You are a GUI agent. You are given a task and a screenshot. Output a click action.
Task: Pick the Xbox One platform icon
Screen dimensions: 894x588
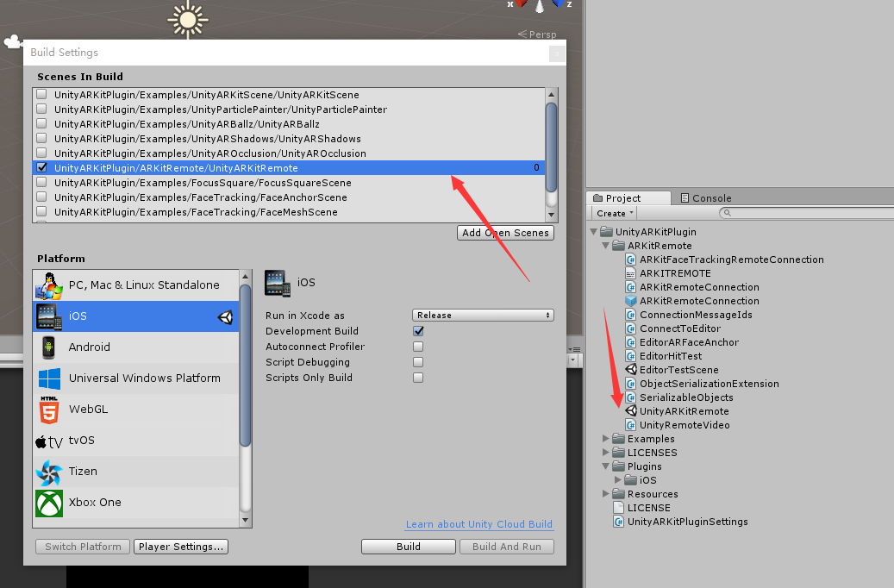point(48,503)
